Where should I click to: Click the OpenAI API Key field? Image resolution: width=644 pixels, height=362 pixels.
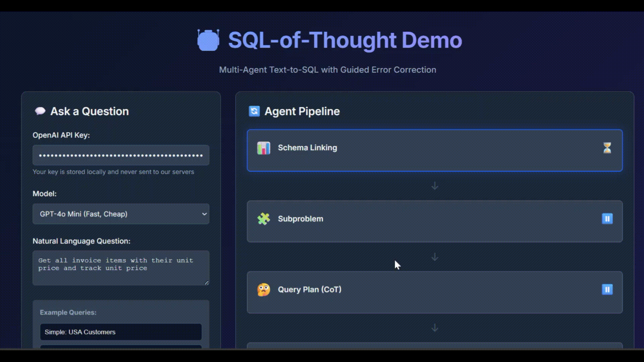click(x=121, y=155)
